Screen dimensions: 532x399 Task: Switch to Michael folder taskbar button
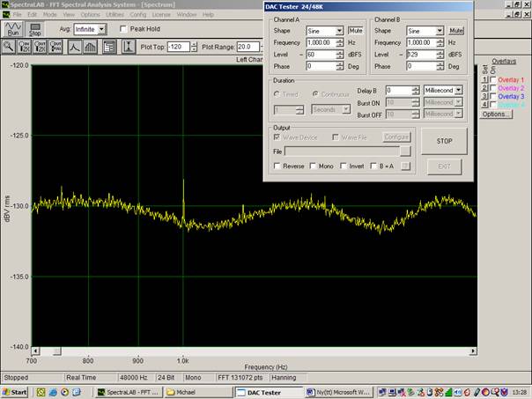(x=198, y=392)
